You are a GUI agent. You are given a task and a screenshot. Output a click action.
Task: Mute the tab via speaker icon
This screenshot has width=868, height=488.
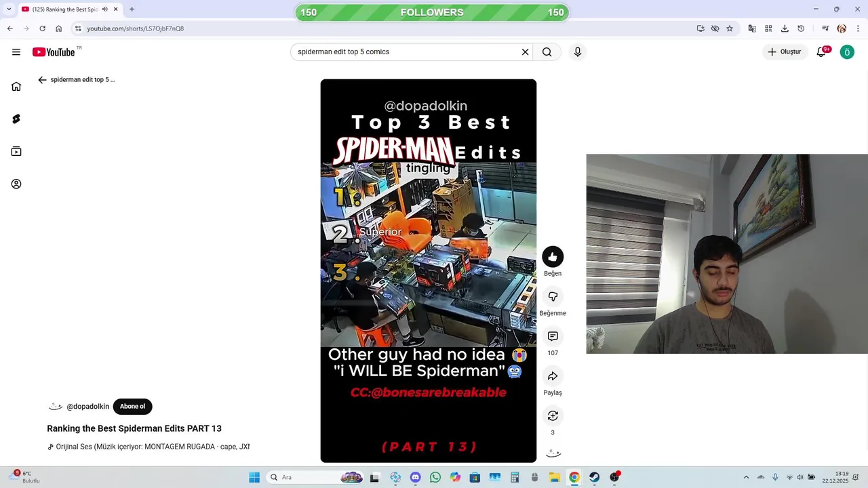104,9
